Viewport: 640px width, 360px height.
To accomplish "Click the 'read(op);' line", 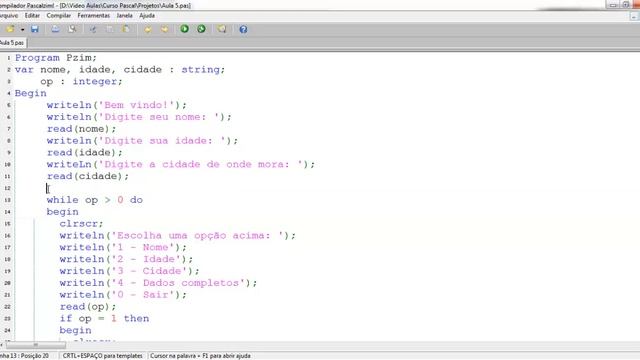I will pyautogui.click(x=88, y=307).
